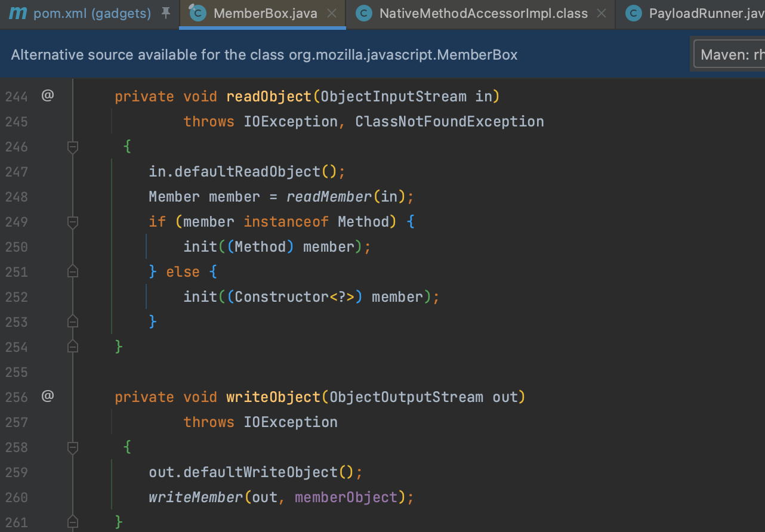Collapse the readObject method at line 246

[73, 146]
